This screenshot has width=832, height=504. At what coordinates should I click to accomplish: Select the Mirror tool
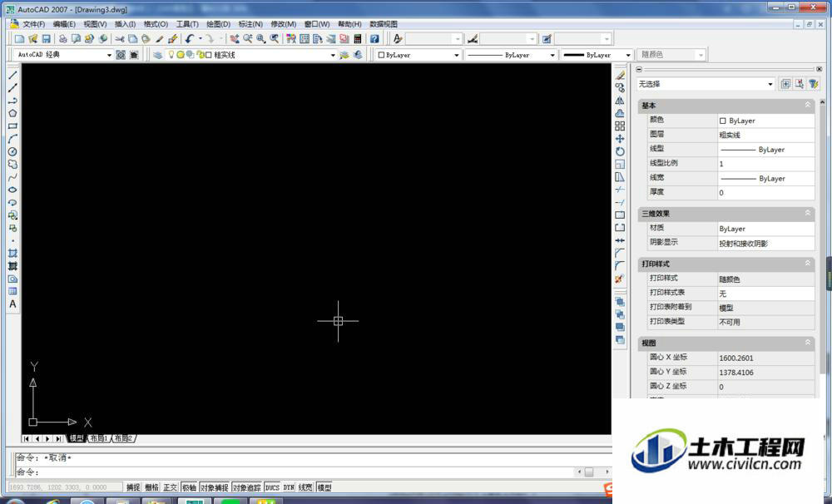pyautogui.click(x=620, y=101)
